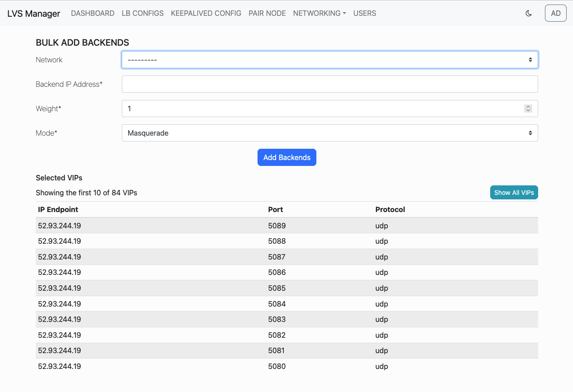The image size is (573, 392).
Task: Click the Bulk Add Backends heading
Action: coord(82,43)
